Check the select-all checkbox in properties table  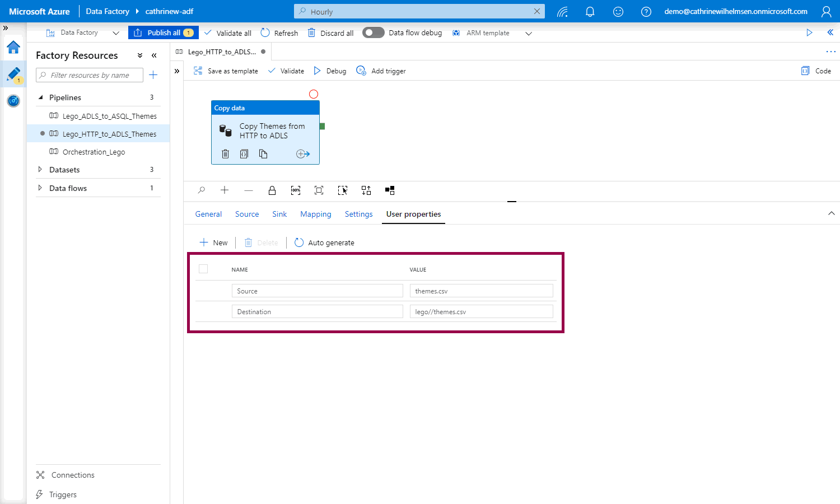pos(203,269)
